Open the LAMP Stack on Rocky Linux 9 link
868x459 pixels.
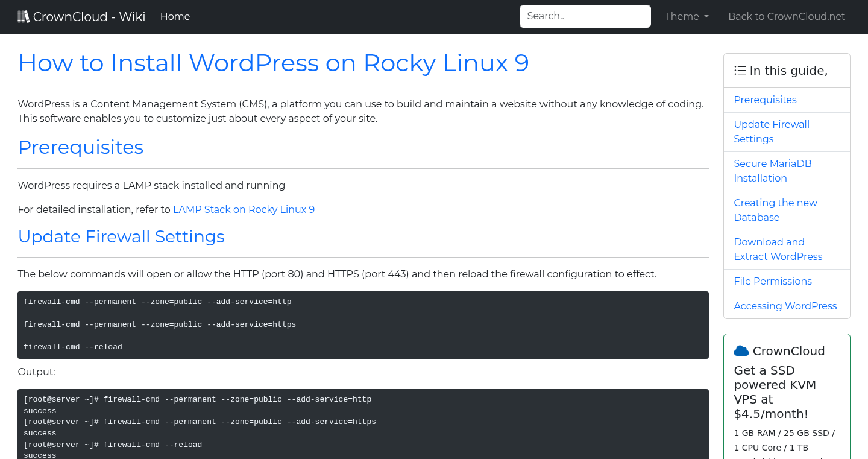coord(244,209)
